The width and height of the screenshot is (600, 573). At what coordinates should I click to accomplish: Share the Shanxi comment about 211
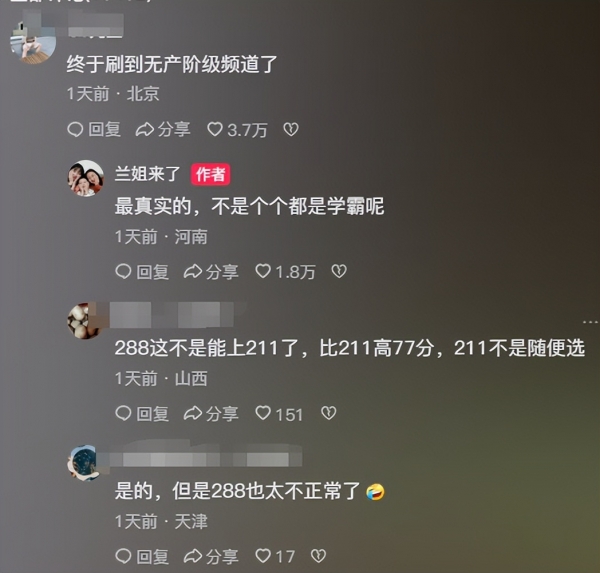click(211, 414)
